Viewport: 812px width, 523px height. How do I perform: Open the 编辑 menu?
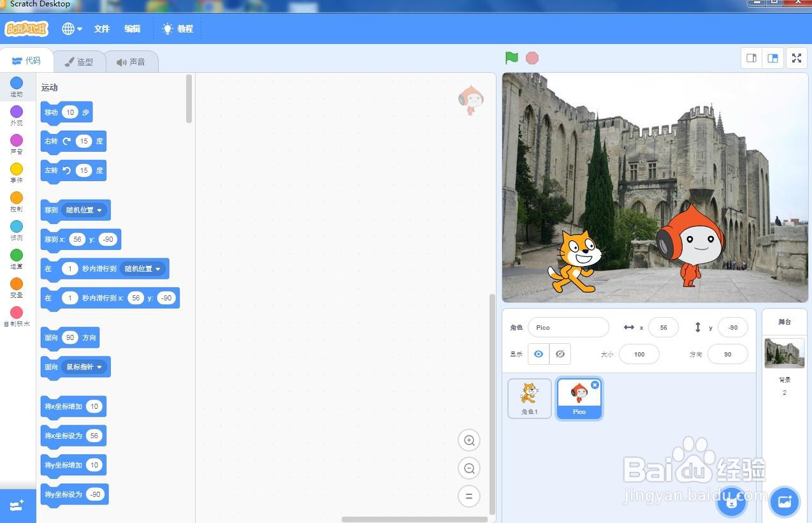click(x=133, y=29)
